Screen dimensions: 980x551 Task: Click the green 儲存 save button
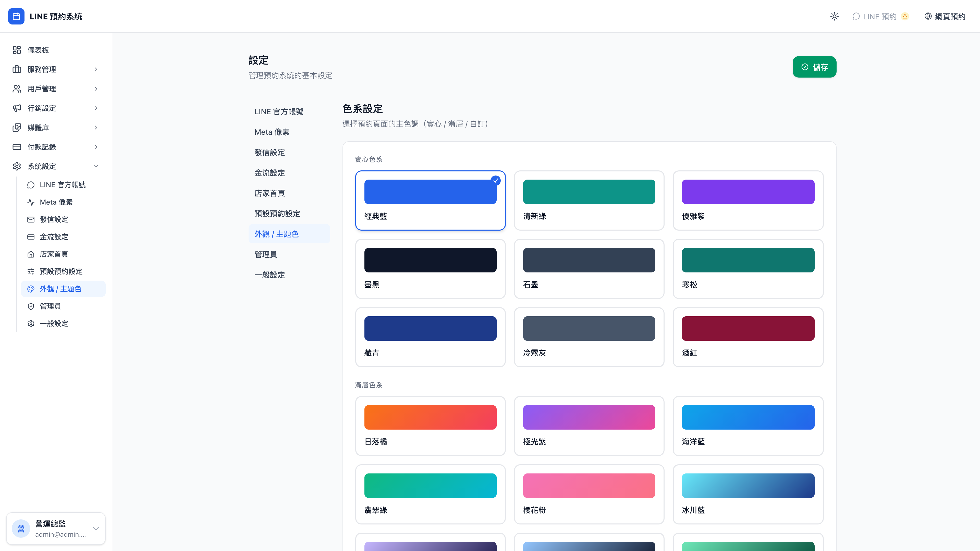814,67
